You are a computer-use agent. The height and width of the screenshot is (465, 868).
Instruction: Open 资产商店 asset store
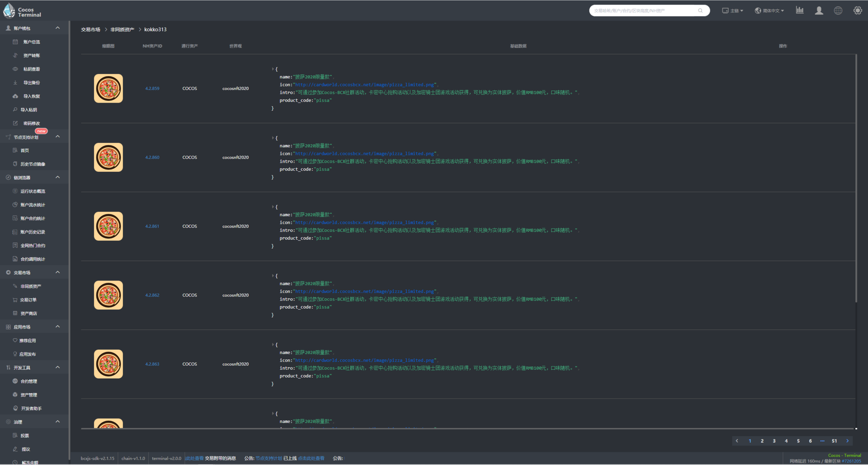[x=29, y=313]
